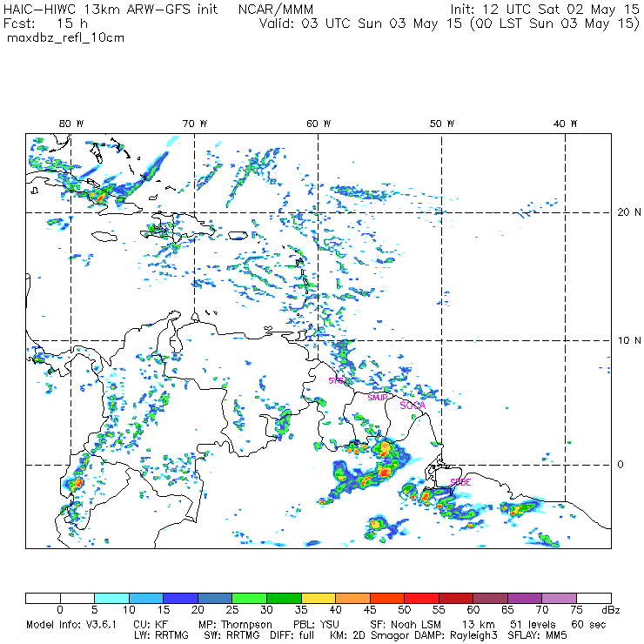
Task: Click the 51 levels text
Action: (533, 625)
